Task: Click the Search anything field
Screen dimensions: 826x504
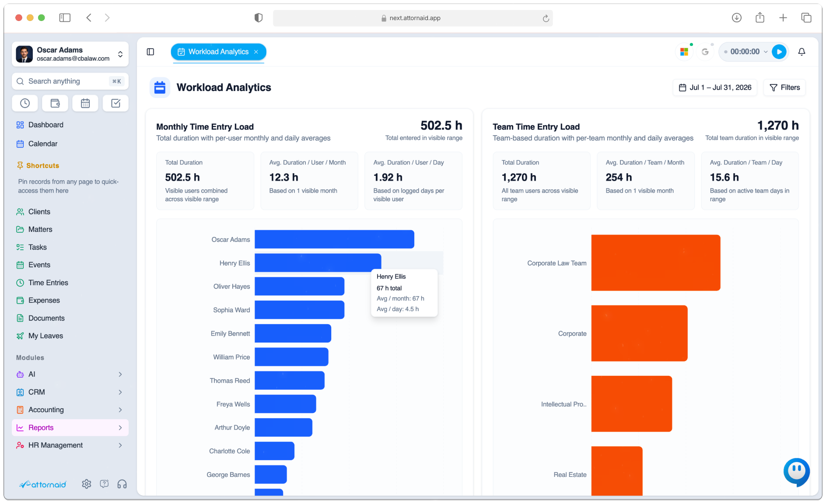Action: [70, 81]
